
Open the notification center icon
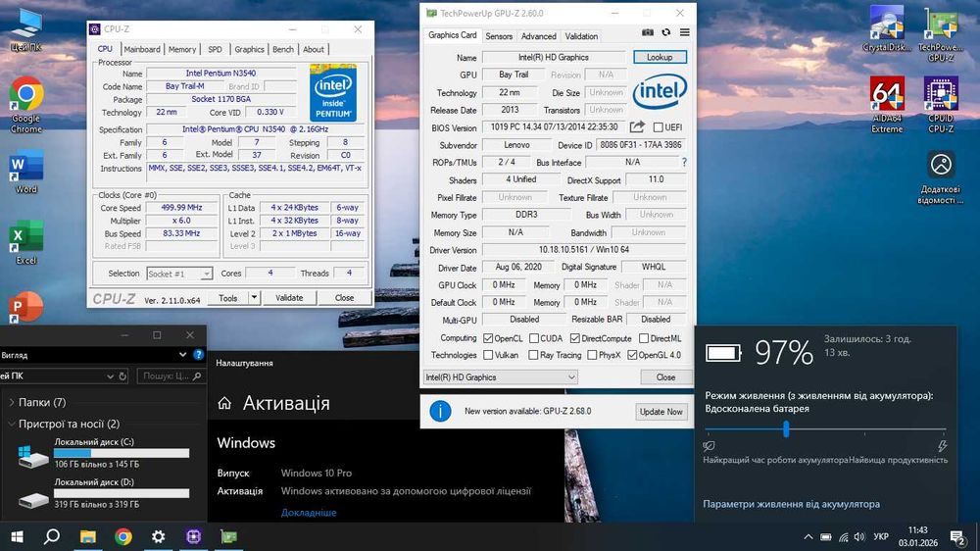(x=956, y=536)
